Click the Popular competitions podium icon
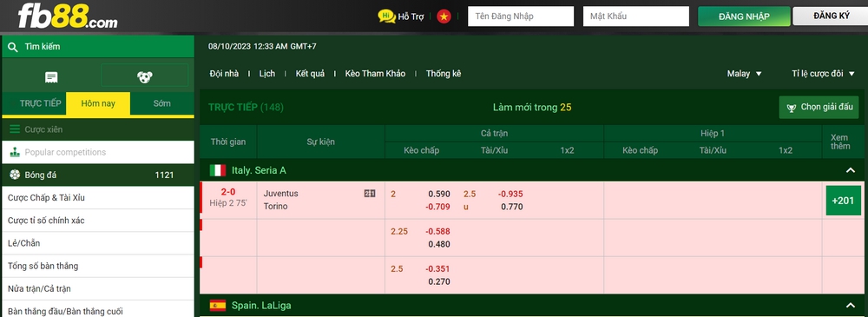Image resolution: width=868 pixels, height=317 pixels. point(15,152)
